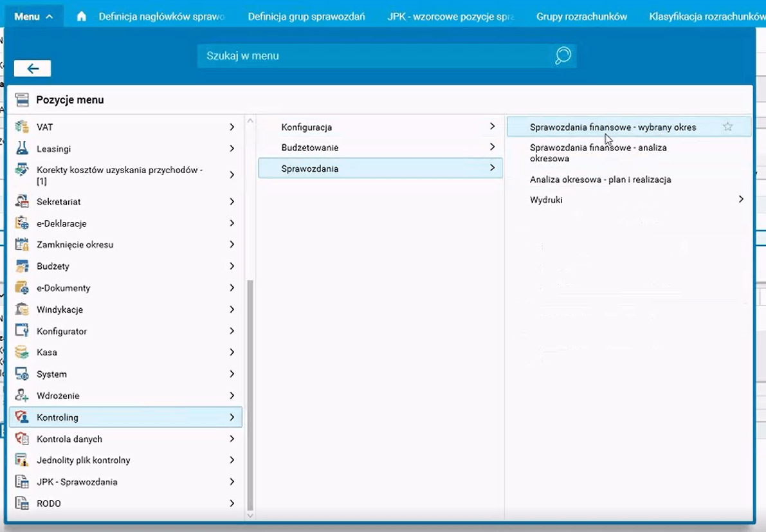Select the Zamknięcie okresu menu row
This screenshot has width=766, height=532.
125,244
